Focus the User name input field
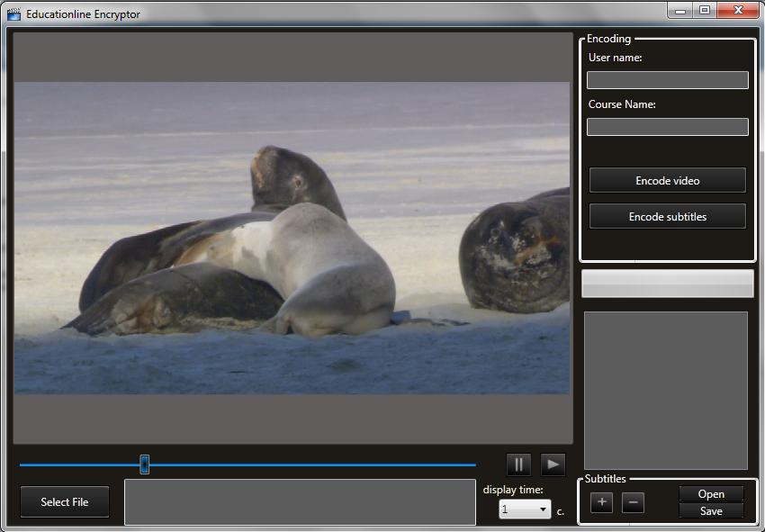This screenshot has height=532, width=765. [667, 80]
